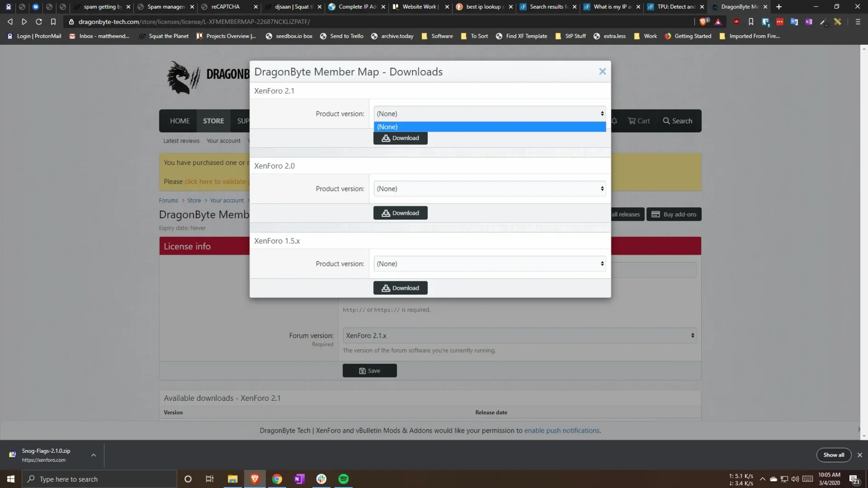Close the Downloads dialog with X

point(602,71)
